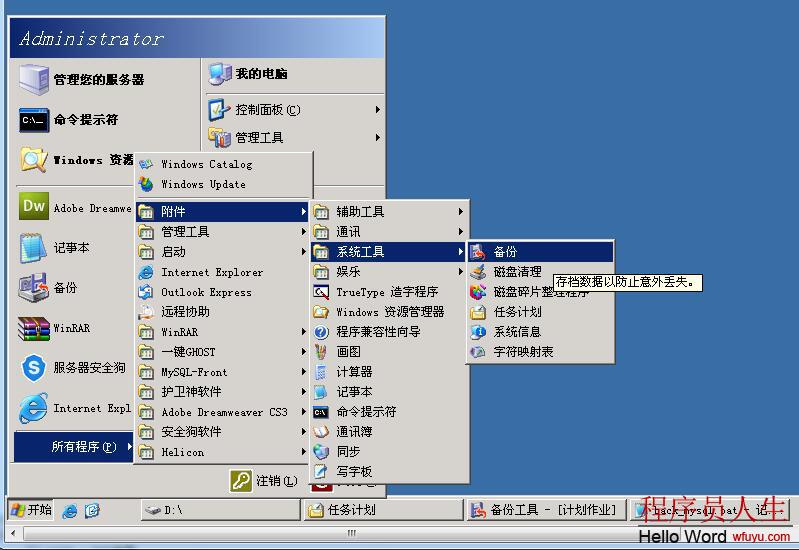This screenshot has width=799, height=550.
Task: Click the 所有程序(P) button
Action: pos(74,447)
